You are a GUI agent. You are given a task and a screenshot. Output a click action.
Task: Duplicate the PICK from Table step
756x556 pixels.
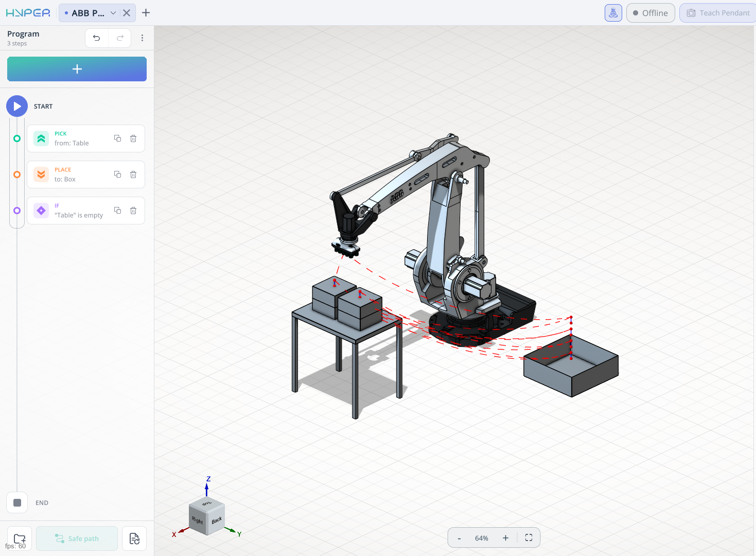pyautogui.click(x=117, y=138)
